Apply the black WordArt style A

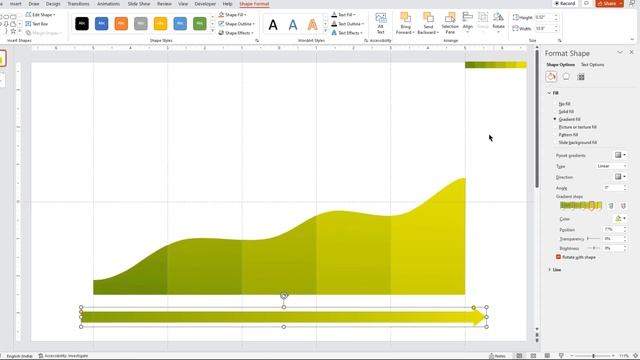coord(273,25)
